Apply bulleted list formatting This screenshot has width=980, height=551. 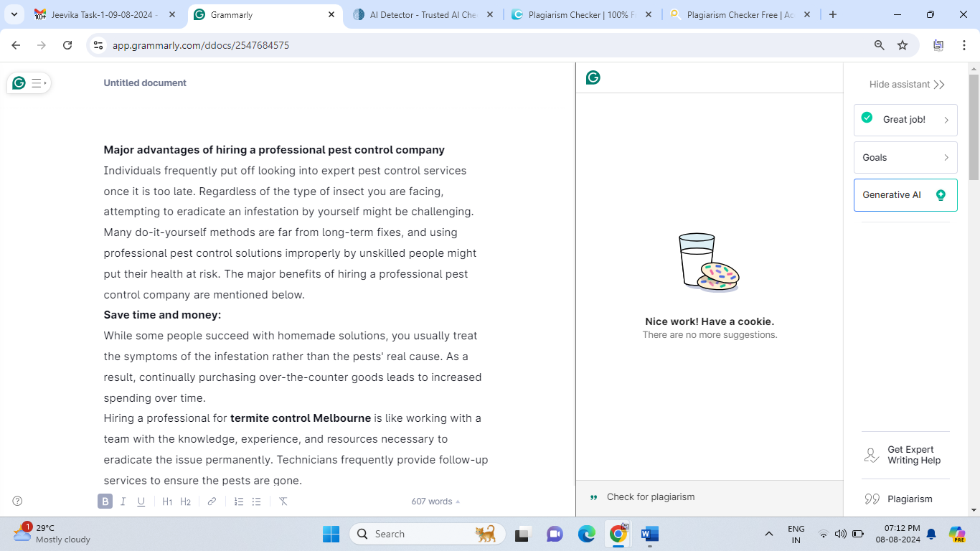click(257, 501)
